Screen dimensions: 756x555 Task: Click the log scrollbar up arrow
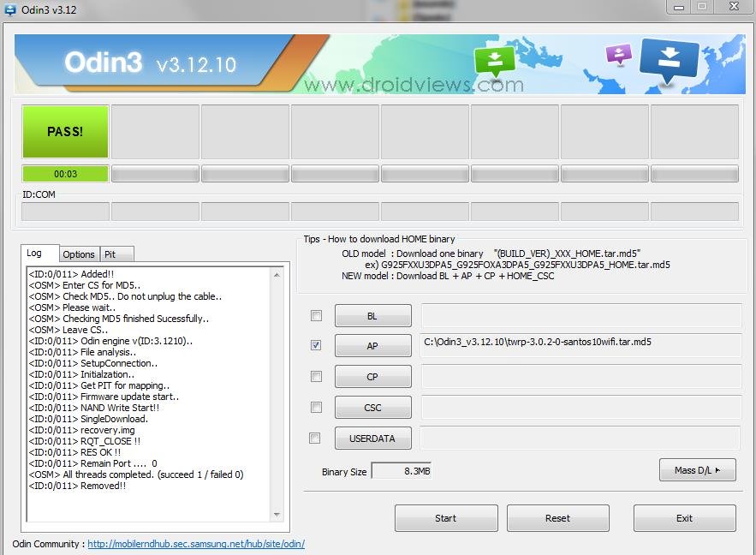pos(277,275)
